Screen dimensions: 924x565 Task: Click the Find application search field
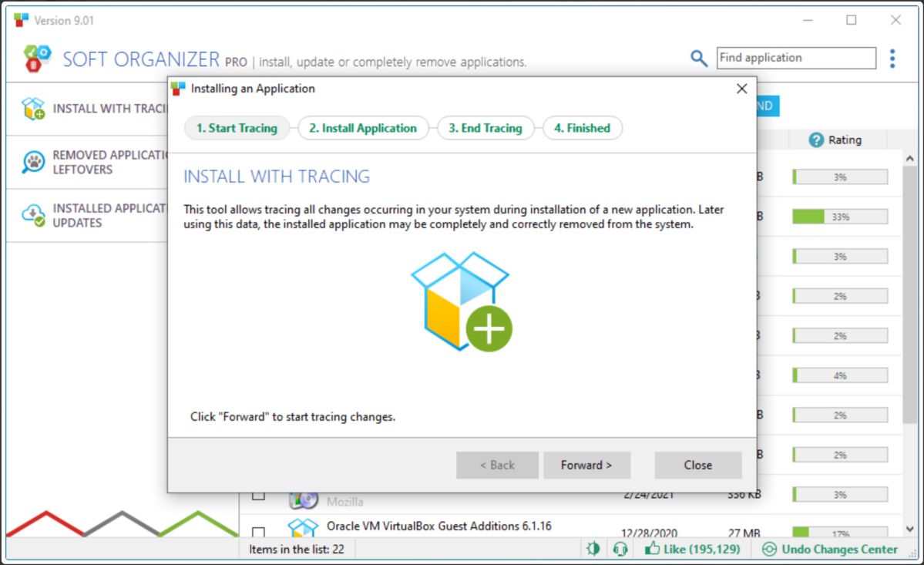pos(796,58)
